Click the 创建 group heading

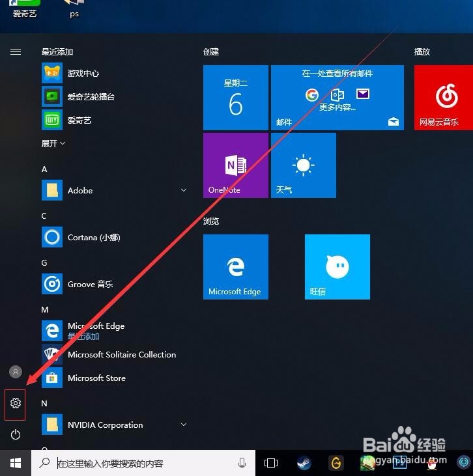coord(211,52)
